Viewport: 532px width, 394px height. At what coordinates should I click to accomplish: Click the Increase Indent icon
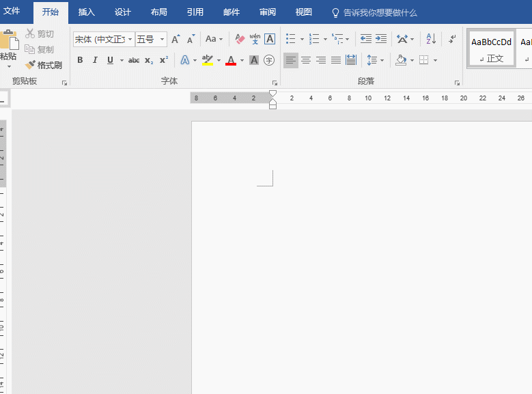pos(381,40)
